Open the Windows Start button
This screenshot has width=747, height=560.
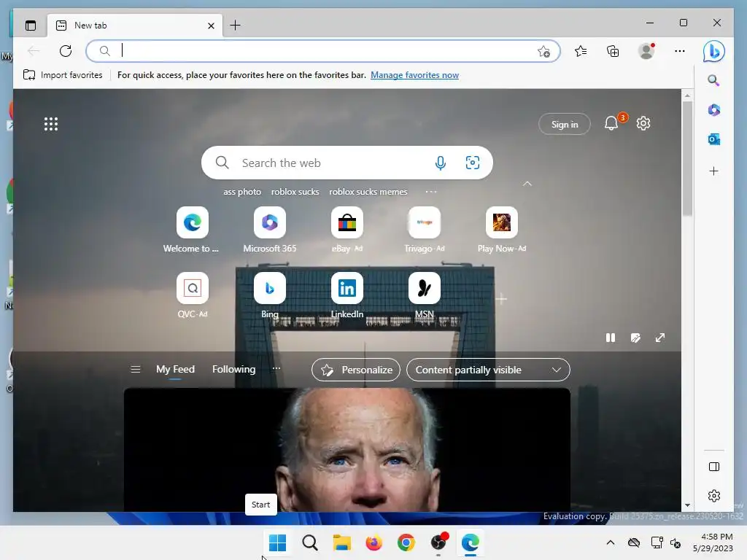coord(278,542)
